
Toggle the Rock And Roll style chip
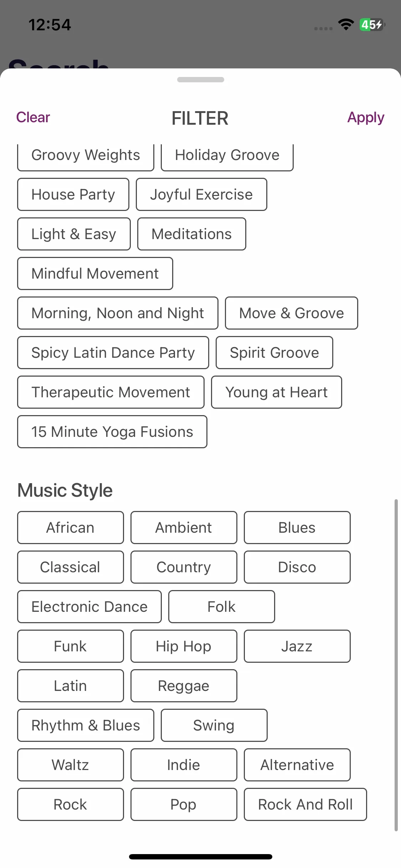coord(305,805)
